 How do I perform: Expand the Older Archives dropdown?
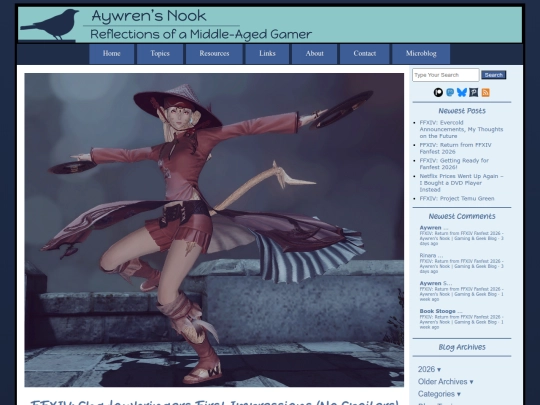445,382
